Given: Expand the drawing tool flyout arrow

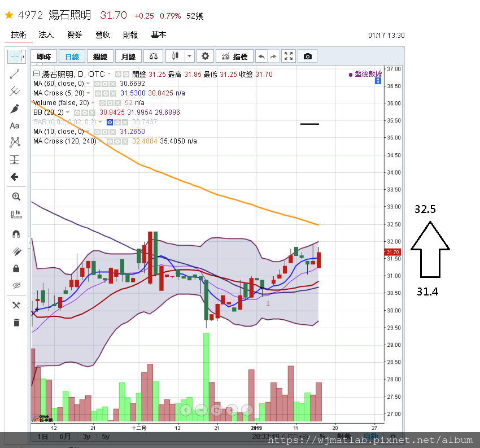Looking at the screenshot, I should 23,56.
